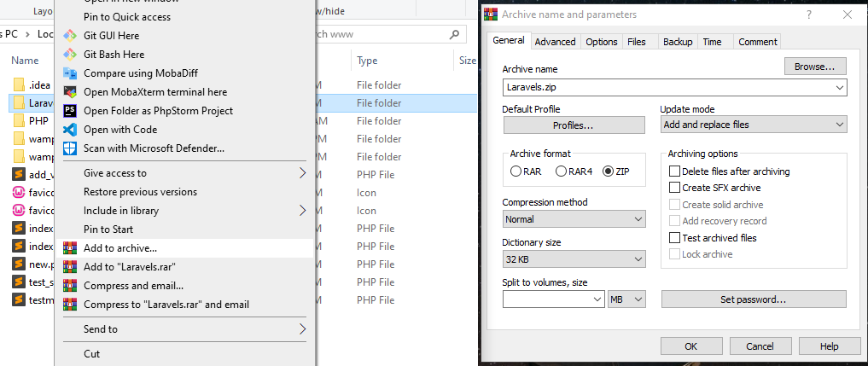Choose Restore previous versions

pyautogui.click(x=185, y=192)
